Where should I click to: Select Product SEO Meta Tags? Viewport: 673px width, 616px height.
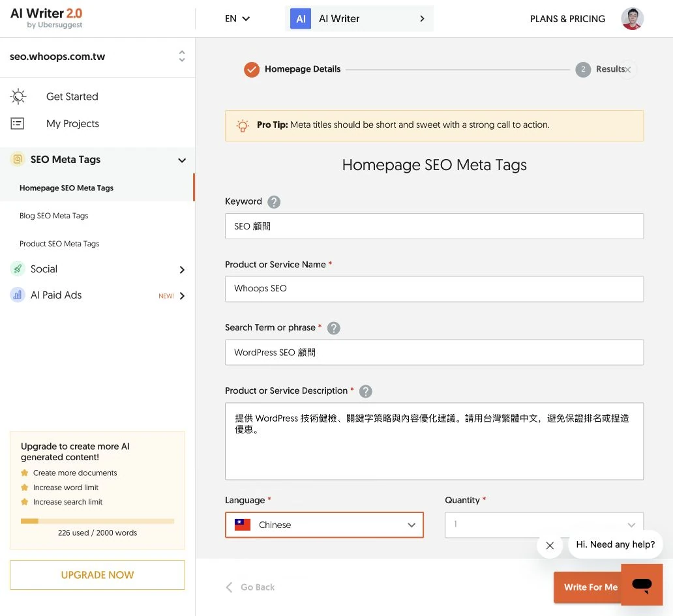coord(59,244)
